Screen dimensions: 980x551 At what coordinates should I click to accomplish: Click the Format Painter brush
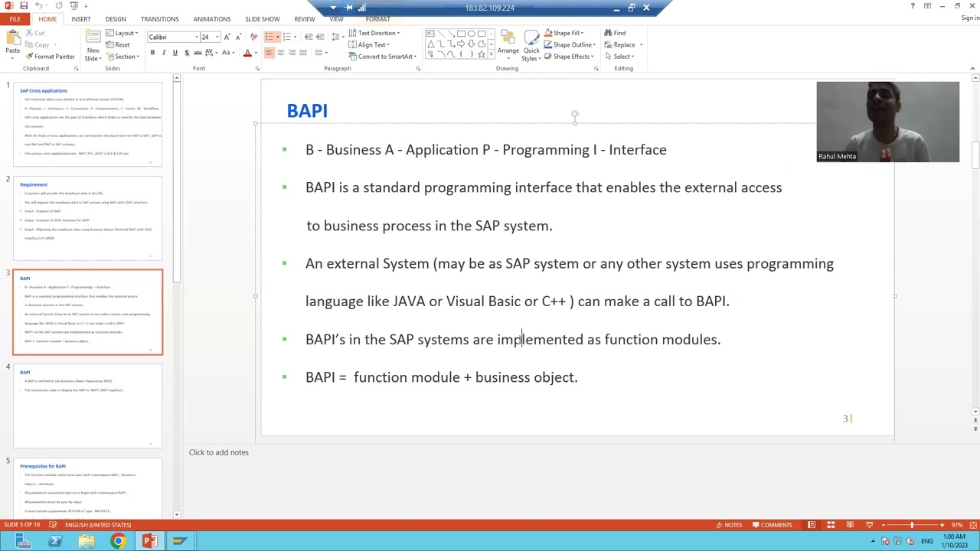click(x=50, y=57)
